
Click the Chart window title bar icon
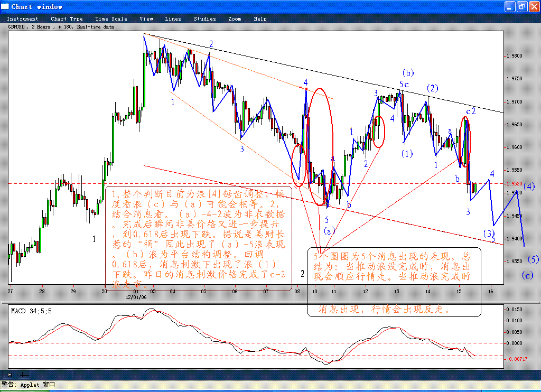coord(5,6)
